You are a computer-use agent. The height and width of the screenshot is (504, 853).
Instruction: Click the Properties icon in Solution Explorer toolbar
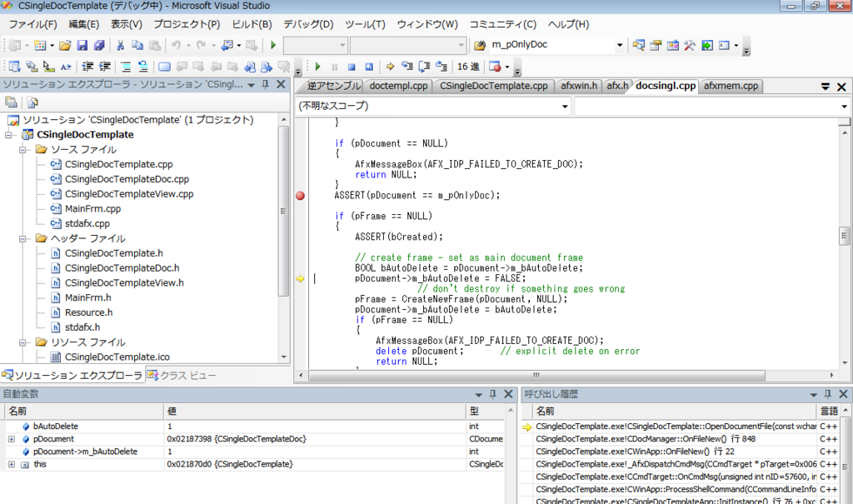(11, 102)
